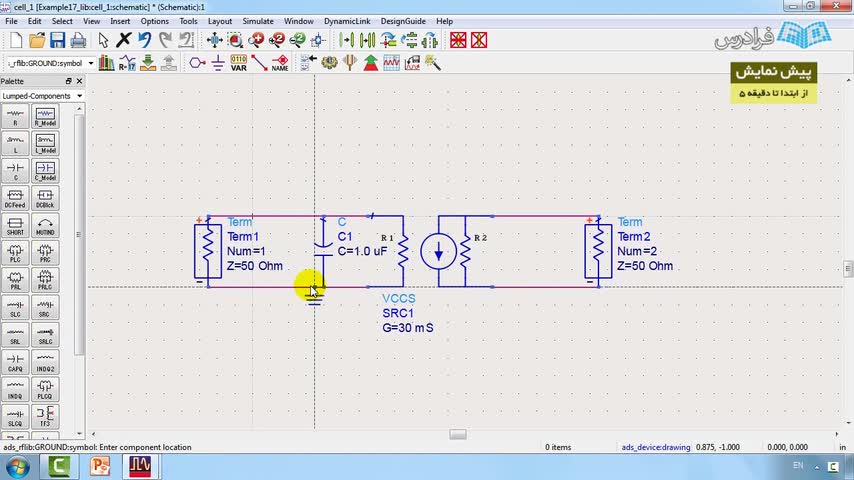Click the wire/pin NAME label icon
Image resolution: width=854 pixels, height=480 pixels.
coord(280,63)
